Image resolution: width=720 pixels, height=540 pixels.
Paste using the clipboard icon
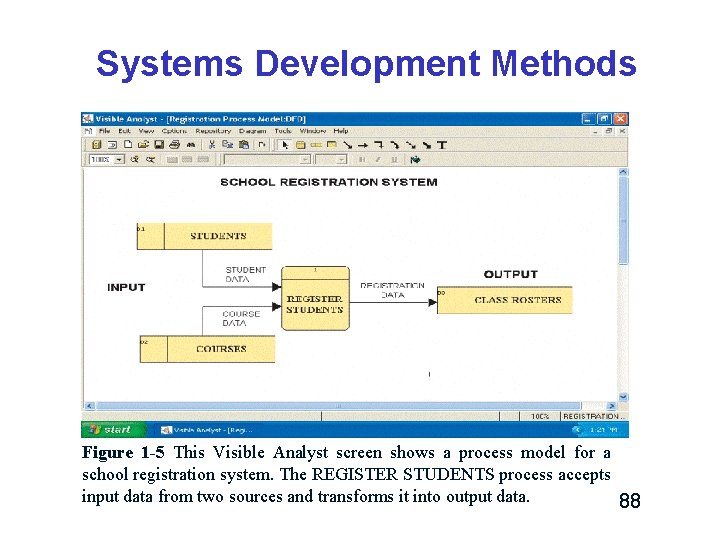pos(244,145)
